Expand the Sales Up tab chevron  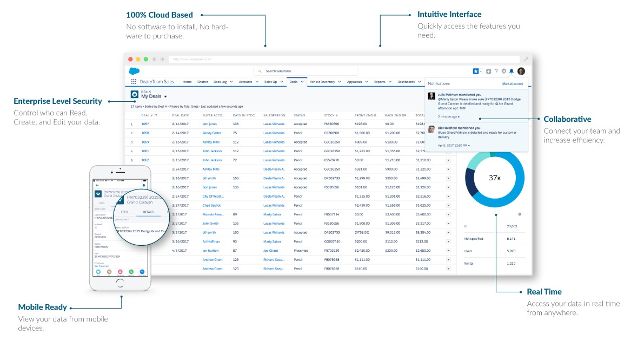tap(282, 82)
